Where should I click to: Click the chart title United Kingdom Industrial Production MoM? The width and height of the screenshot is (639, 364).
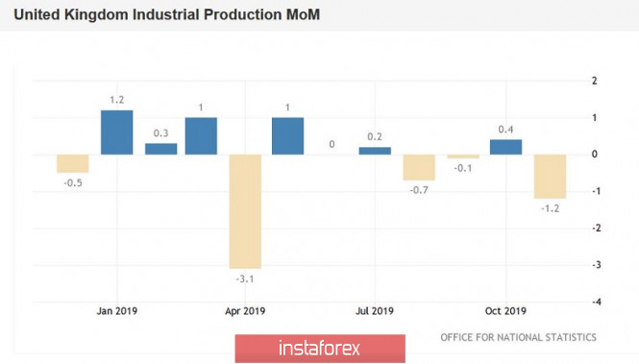[166, 14]
